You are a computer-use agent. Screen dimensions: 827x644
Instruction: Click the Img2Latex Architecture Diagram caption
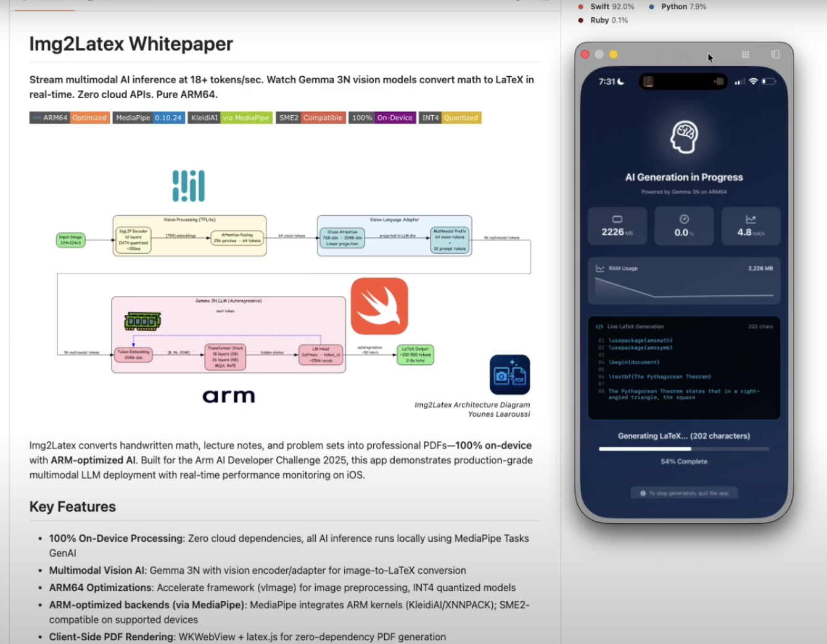472,405
